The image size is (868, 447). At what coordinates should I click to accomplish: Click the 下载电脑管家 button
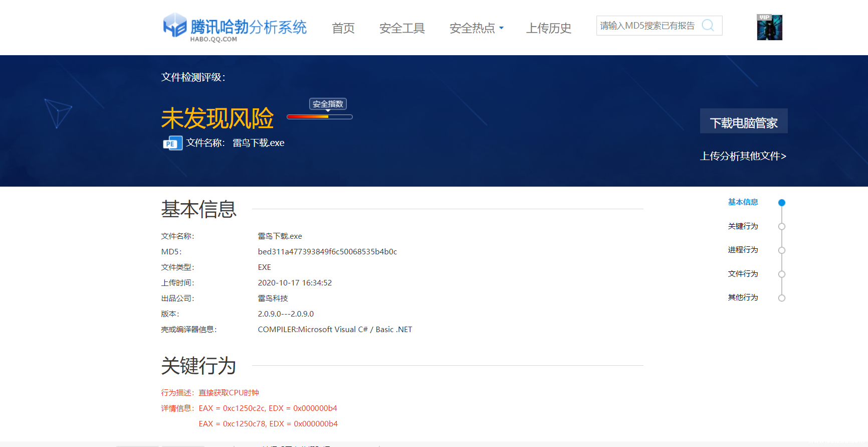coord(743,121)
